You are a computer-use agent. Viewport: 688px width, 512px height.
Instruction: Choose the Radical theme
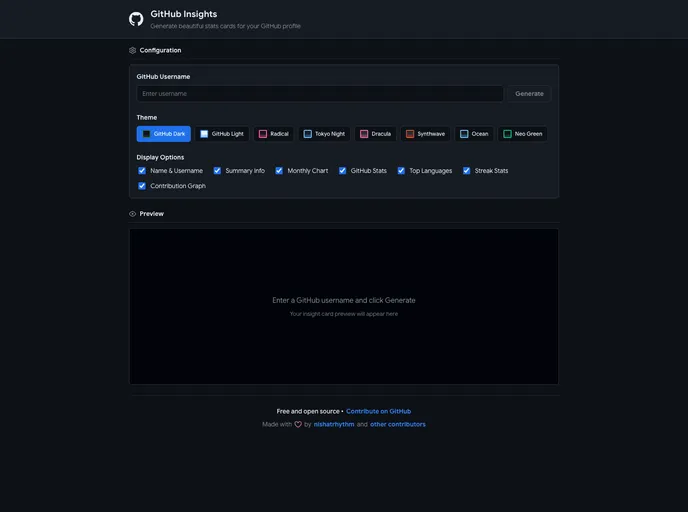coord(274,134)
